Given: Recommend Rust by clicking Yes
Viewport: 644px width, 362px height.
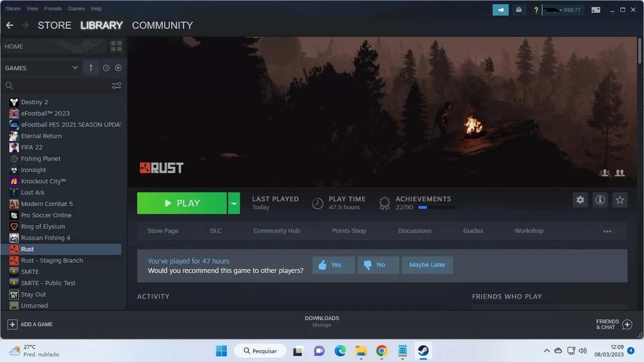Looking at the screenshot, I should click(333, 265).
